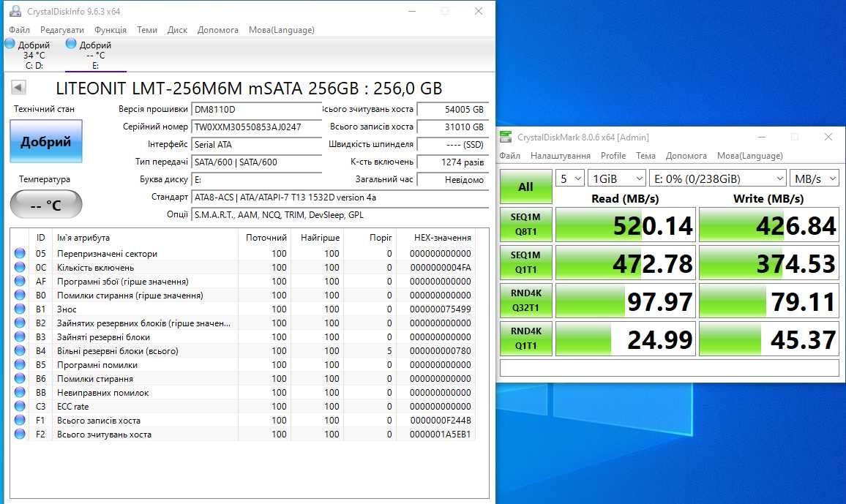Viewport: 846px width, 504px height.
Task: Click the 24.99 RND4K read result
Action: pyautogui.click(x=626, y=339)
